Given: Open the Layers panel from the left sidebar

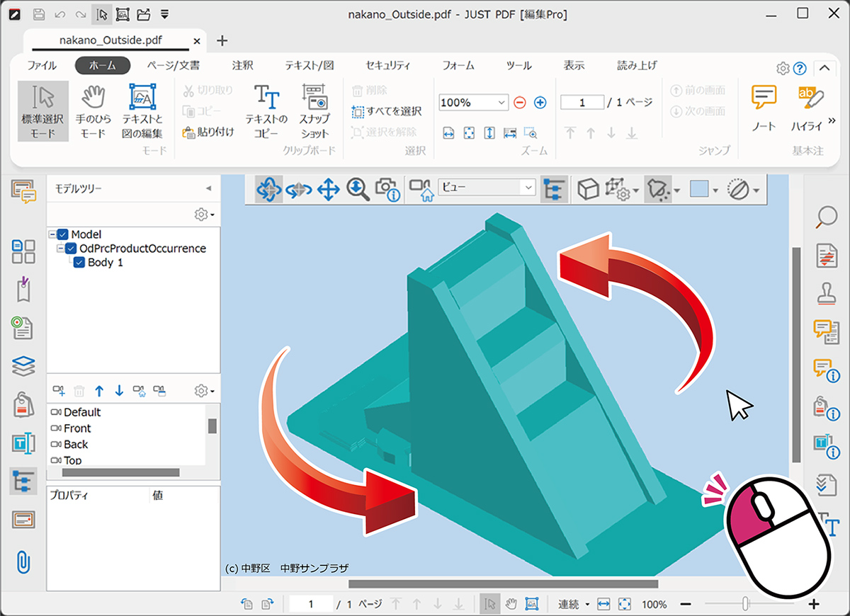Looking at the screenshot, I should (23, 365).
